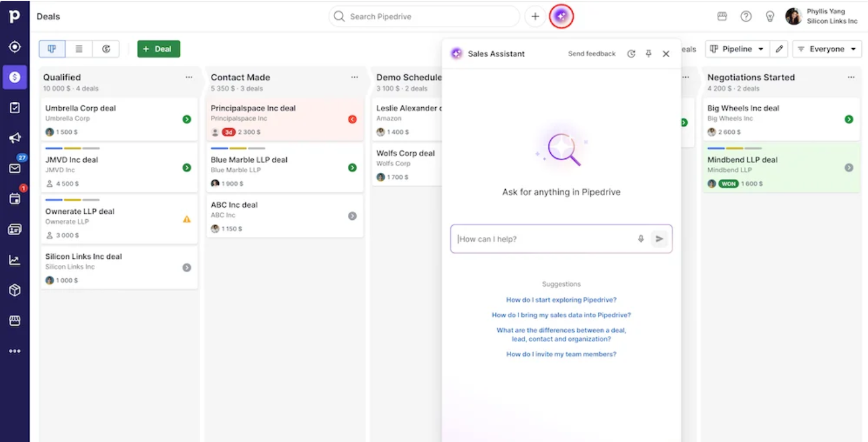Image resolution: width=868 pixels, height=442 pixels.
Task: Open the Ownerate LLP deal title
Action: 80,211
